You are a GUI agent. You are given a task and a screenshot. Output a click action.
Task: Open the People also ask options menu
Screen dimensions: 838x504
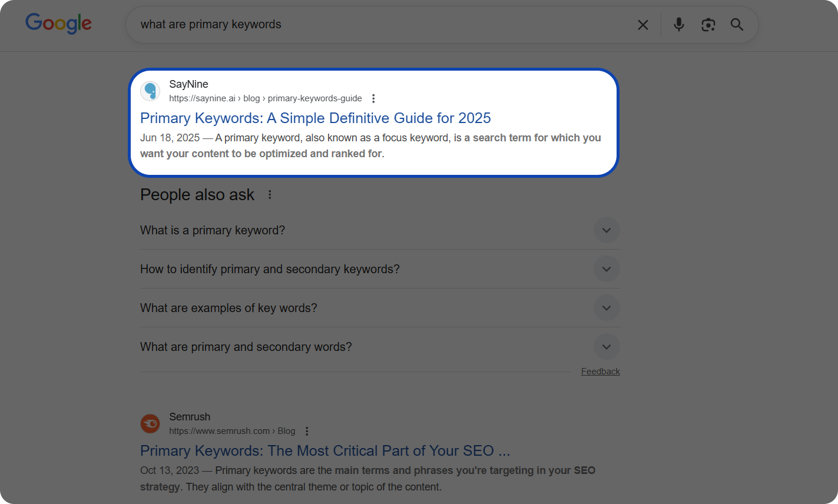269,194
